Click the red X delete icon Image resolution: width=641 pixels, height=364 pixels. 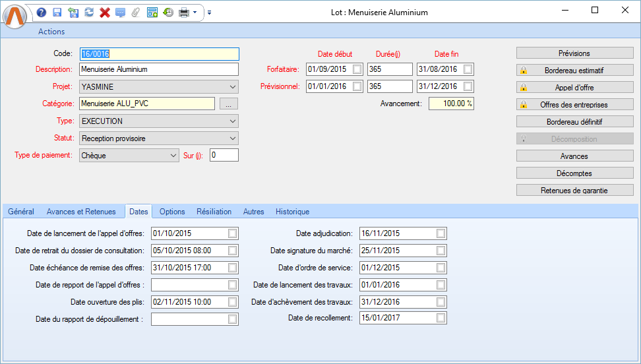(x=105, y=13)
